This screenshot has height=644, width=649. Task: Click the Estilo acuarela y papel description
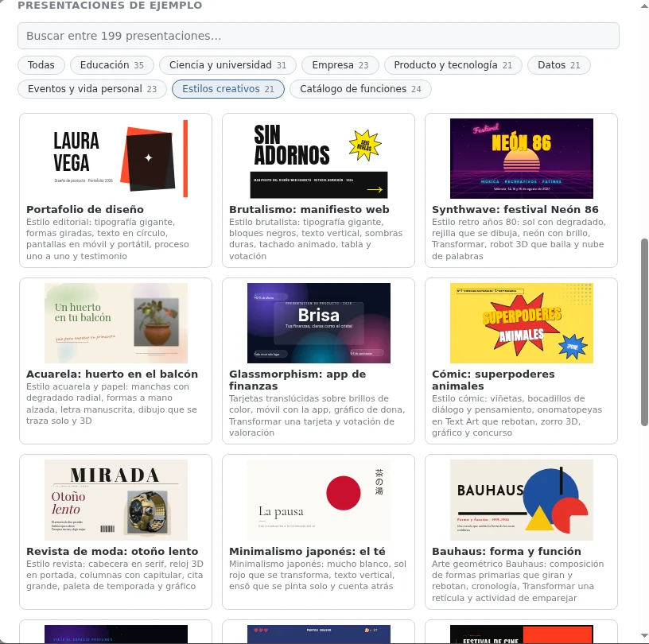click(x=112, y=404)
